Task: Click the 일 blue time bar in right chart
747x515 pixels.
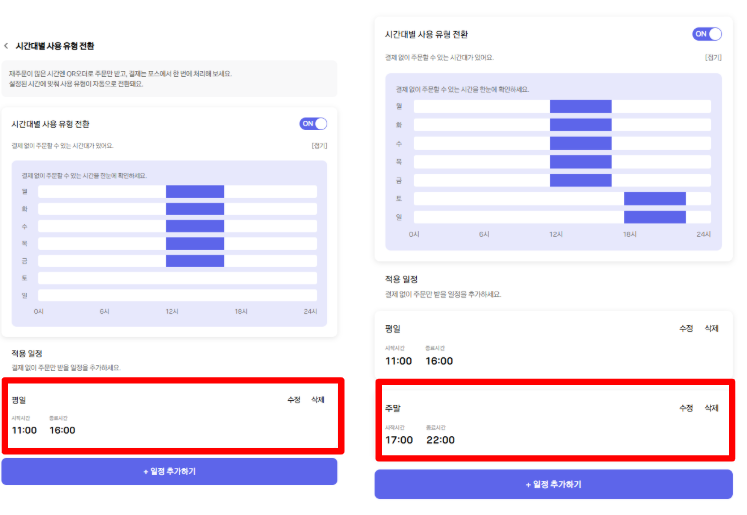Action: pyautogui.click(x=655, y=217)
